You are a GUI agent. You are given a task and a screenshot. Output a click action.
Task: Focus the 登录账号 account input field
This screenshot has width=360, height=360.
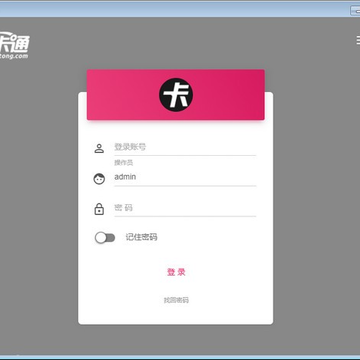pyautogui.click(x=185, y=147)
